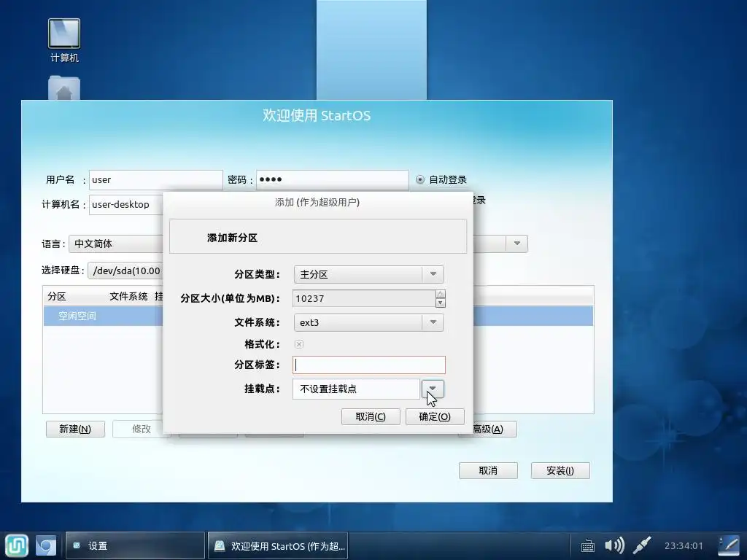The height and width of the screenshot is (560, 747).
Task: Select the 自动登录 radio button
Action: pos(420,179)
